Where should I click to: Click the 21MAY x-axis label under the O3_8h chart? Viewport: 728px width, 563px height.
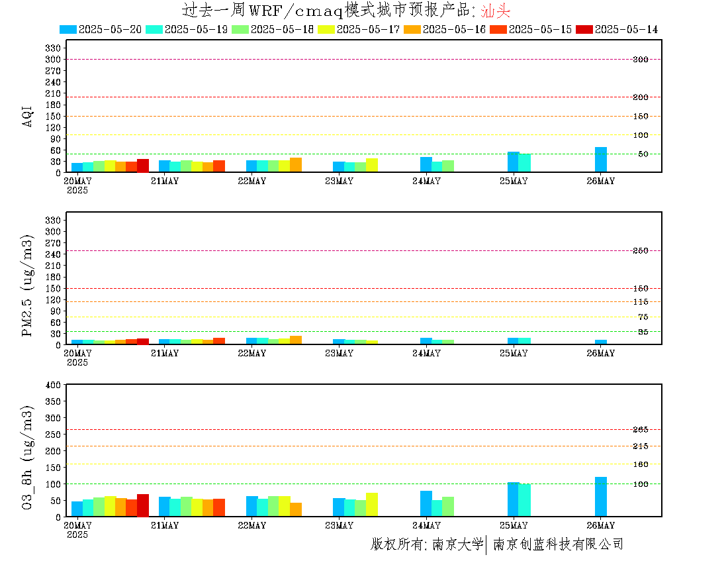(x=165, y=525)
